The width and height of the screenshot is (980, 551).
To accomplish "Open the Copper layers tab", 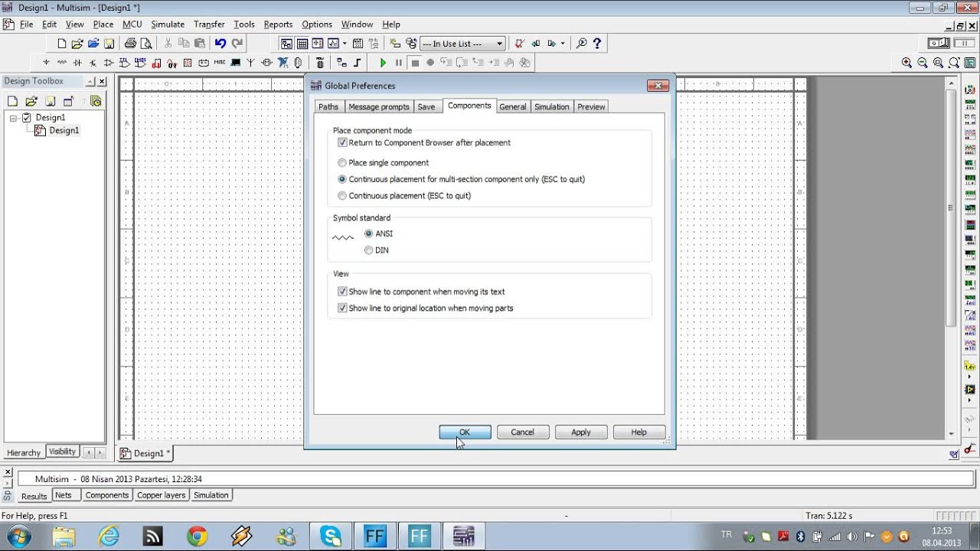I will [162, 495].
